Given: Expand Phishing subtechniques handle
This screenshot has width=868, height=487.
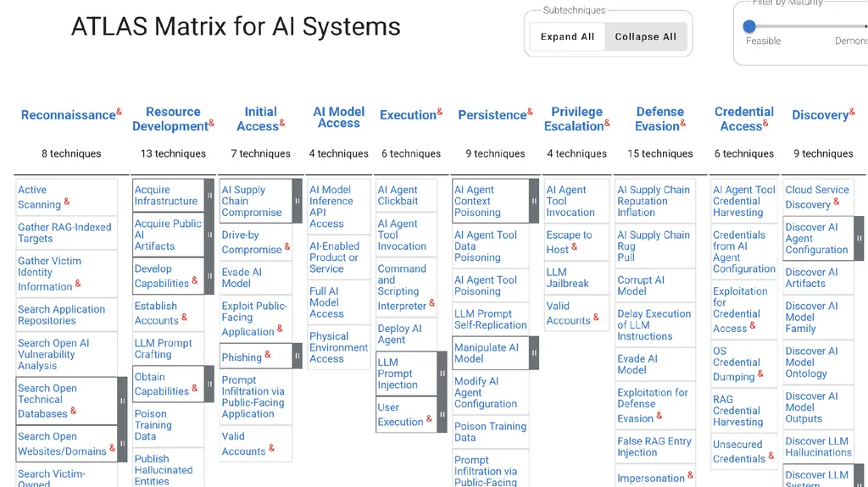Looking at the screenshot, I should coord(298,356).
